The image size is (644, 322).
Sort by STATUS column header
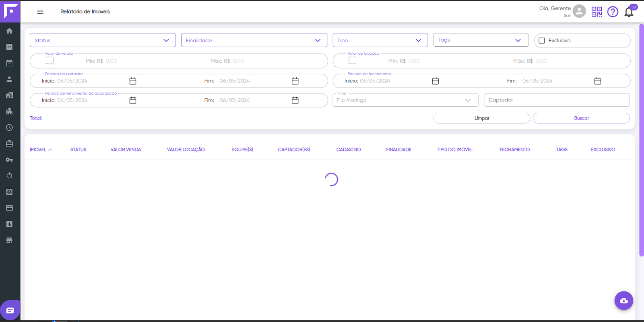pos(78,150)
